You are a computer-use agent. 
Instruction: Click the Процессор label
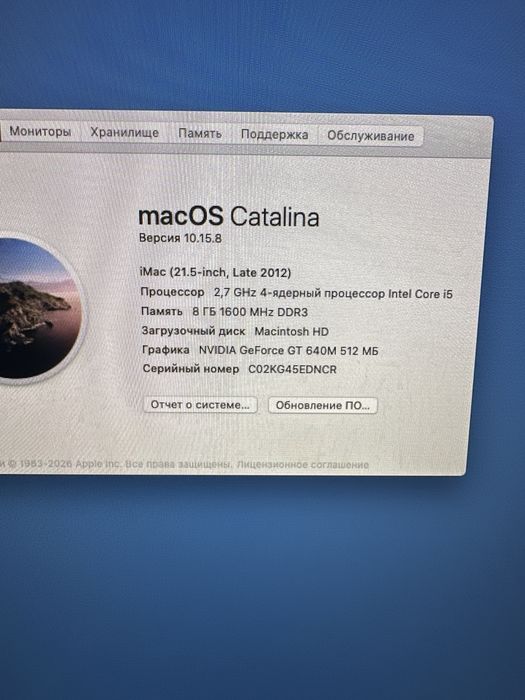pos(172,292)
